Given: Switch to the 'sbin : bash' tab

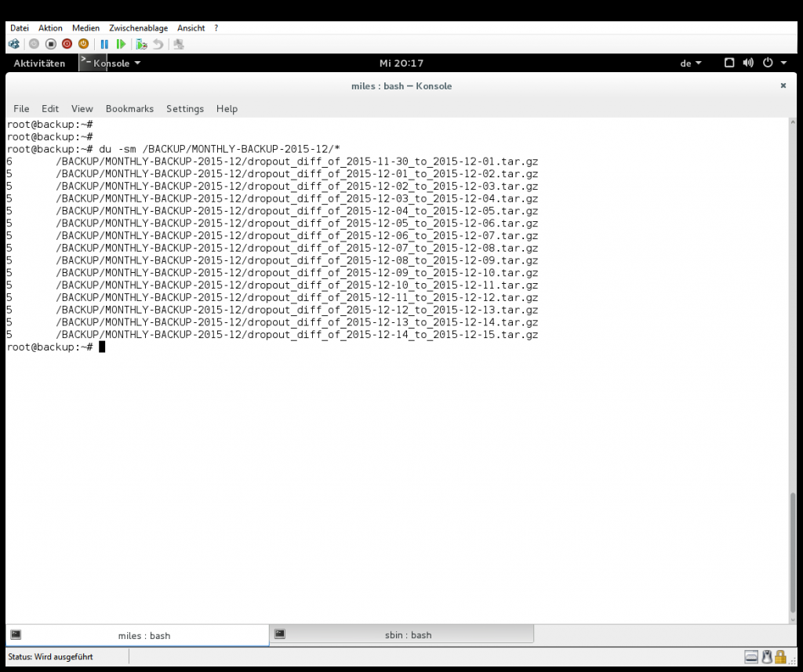Looking at the screenshot, I should click(x=401, y=634).
